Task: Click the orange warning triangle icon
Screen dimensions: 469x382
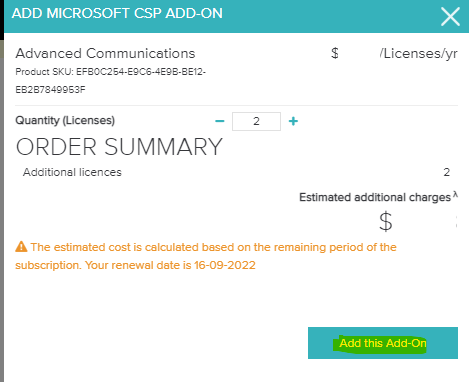Action: point(21,247)
